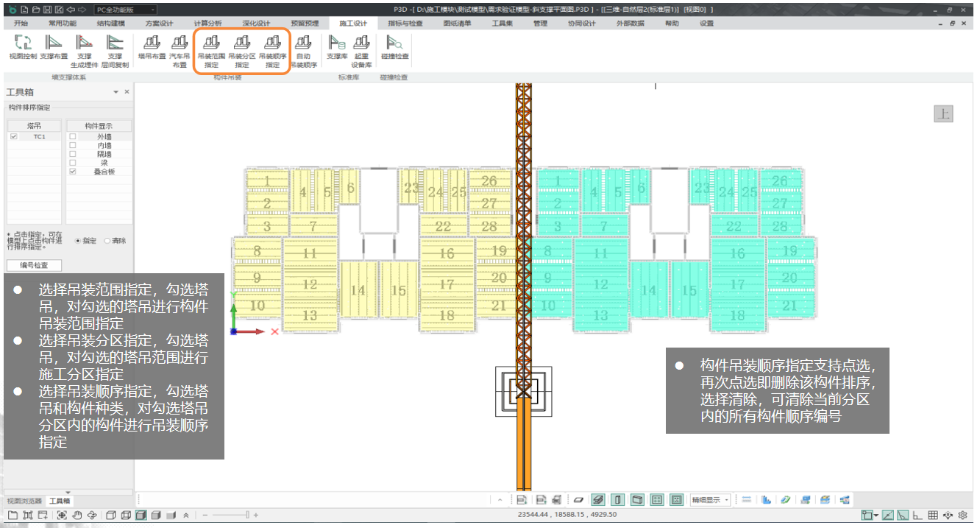Enable the 外墙 component display checkbox
The image size is (980, 528).
pyautogui.click(x=72, y=137)
